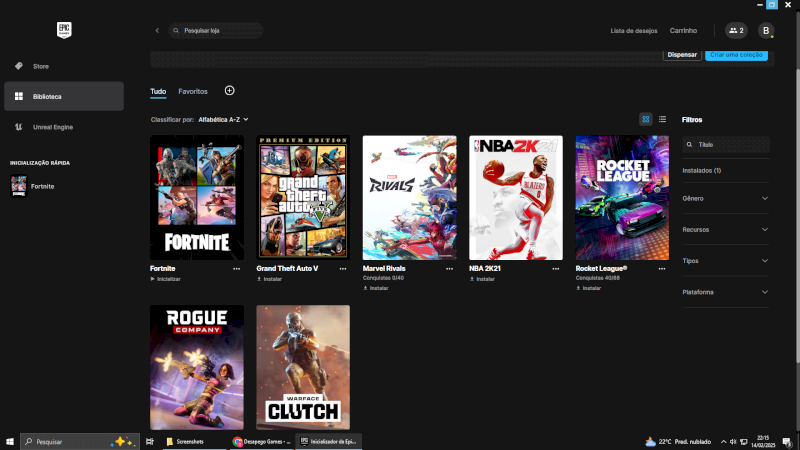Screen dimensions: 800x450
Task: Open the Store from the sidebar
Action: tap(40, 66)
